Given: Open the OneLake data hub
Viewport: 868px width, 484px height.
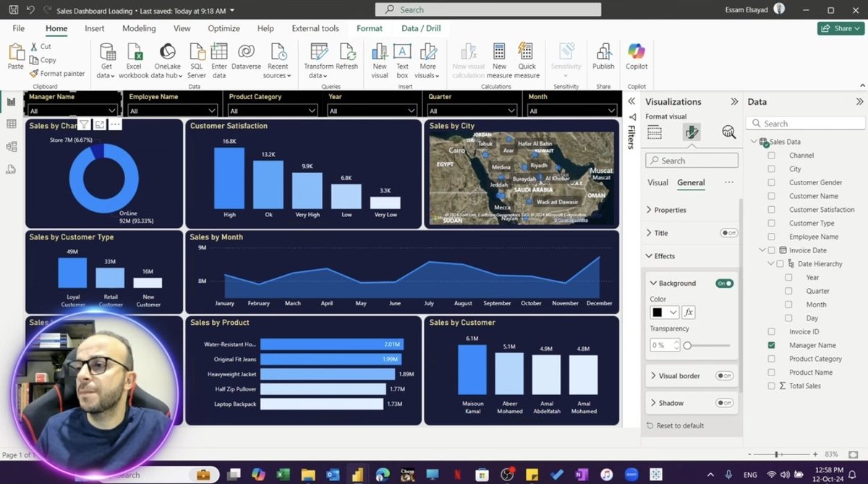Looking at the screenshot, I should coord(167,61).
